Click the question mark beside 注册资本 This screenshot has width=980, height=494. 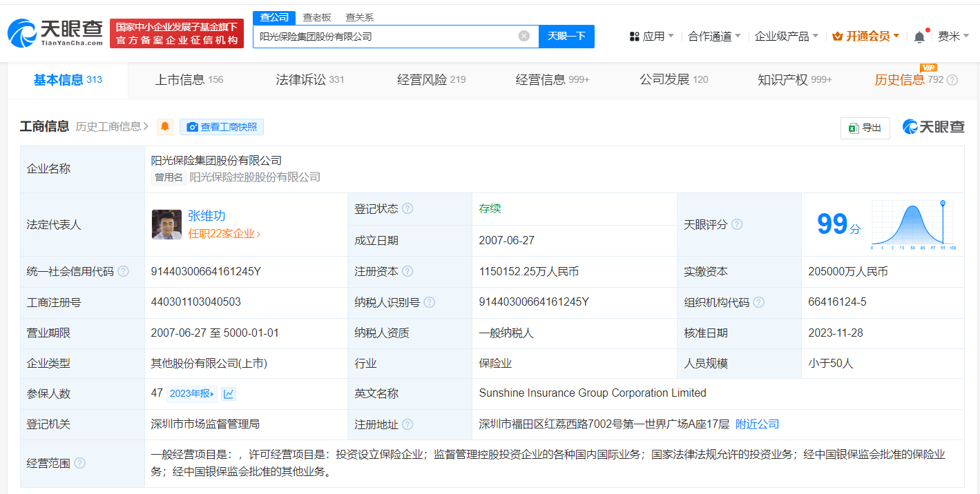point(407,271)
